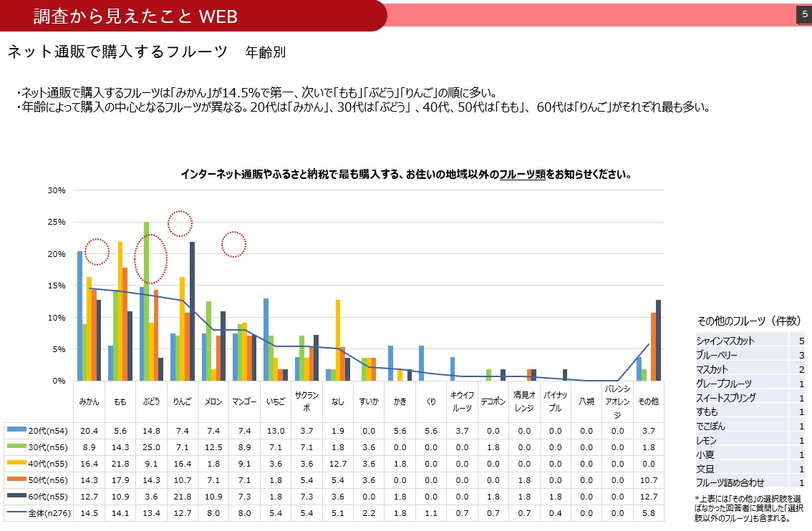Select the 'メロン' column header
Image resolution: width=812 pixels, height=531 pixels.
click(x=213, y=401)
